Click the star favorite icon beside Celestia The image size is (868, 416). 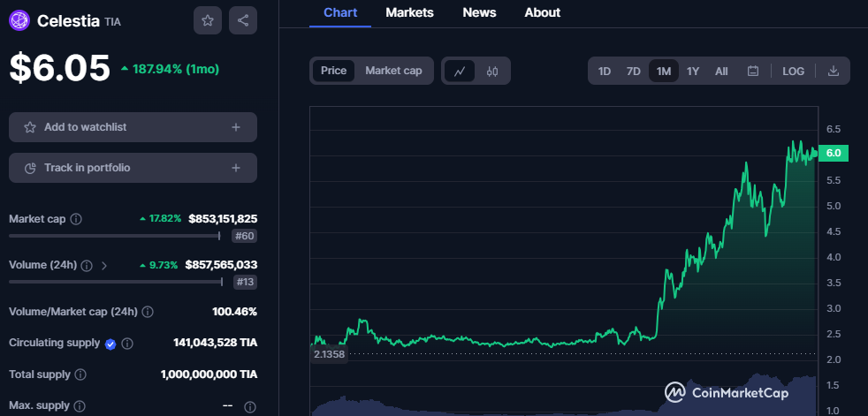[x=208, y=20]
